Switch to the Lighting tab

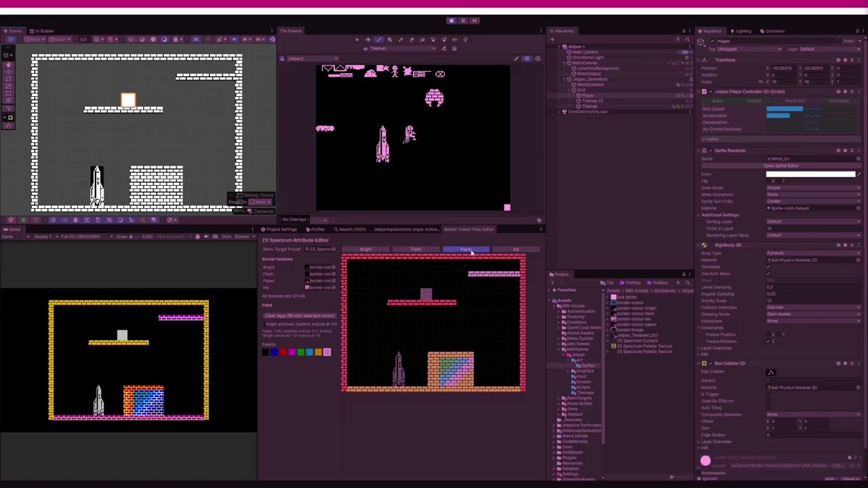743,31
